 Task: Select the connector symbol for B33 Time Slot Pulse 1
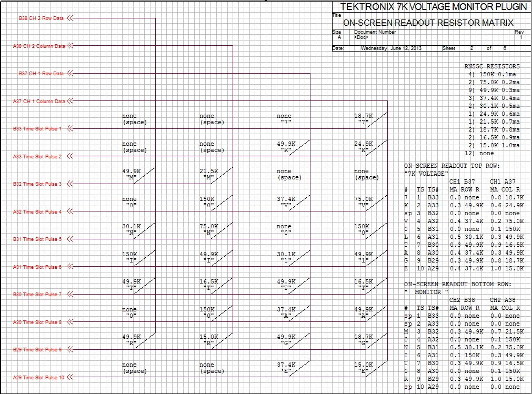(x=70, y=128)
